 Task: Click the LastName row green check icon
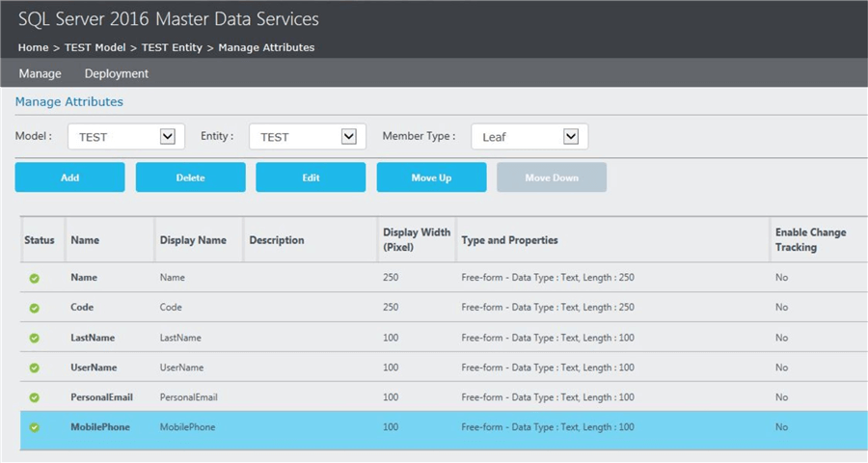pos(35,338)
